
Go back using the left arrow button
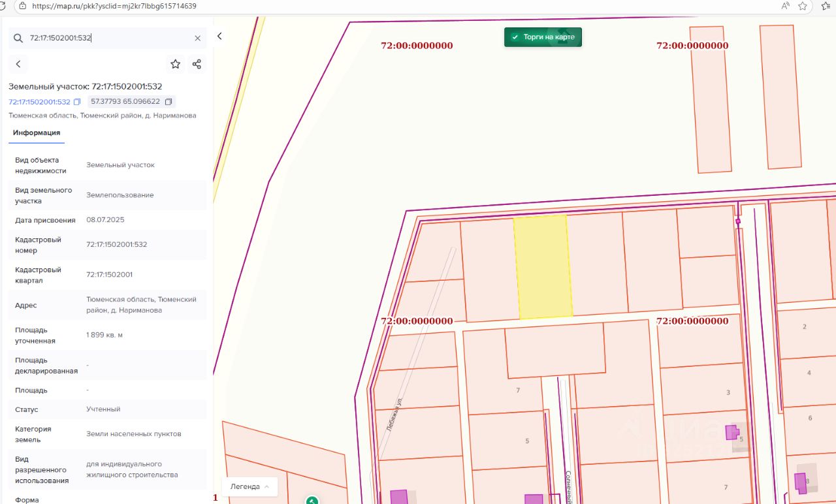click(18, 64)
